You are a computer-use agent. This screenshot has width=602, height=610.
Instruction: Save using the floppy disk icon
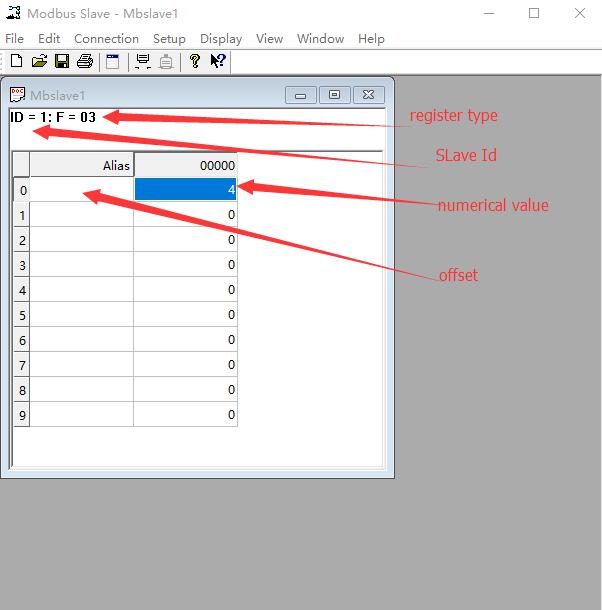click(x=62, y=61)
